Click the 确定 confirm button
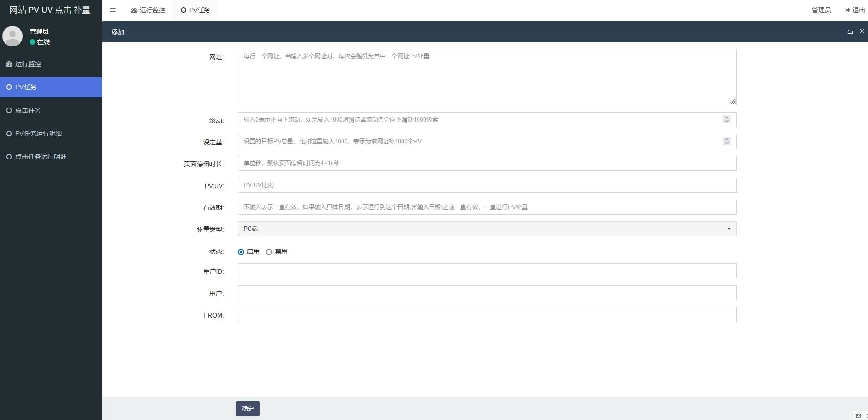 (248, 409)
